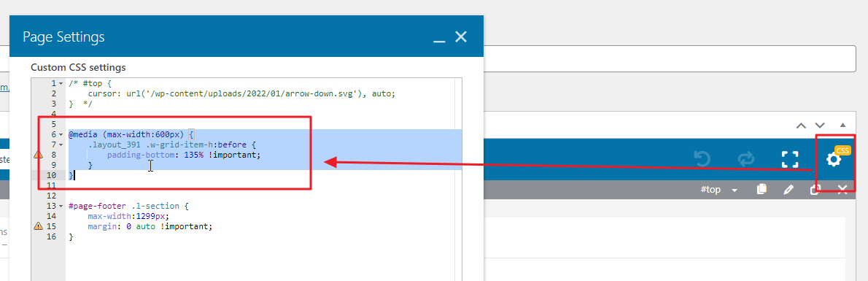Fold the #page-footer rule at line 13

click(61, 206)
